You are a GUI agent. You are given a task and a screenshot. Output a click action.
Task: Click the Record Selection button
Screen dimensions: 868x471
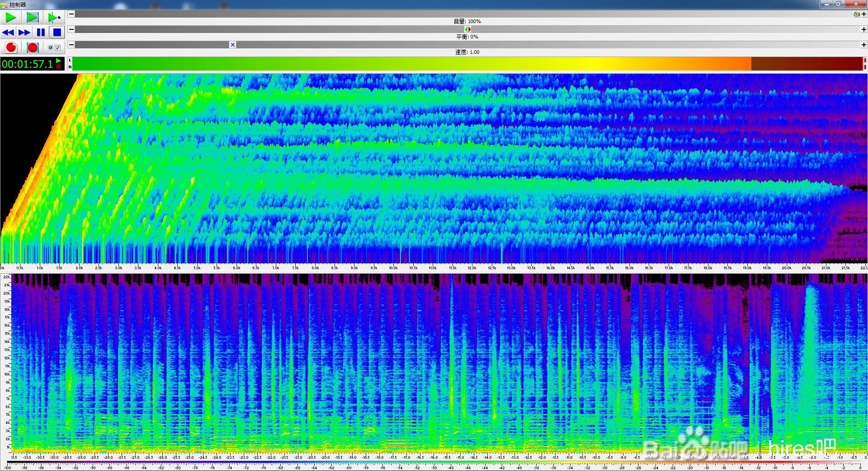pyautogui.click(x=33, y=48)
